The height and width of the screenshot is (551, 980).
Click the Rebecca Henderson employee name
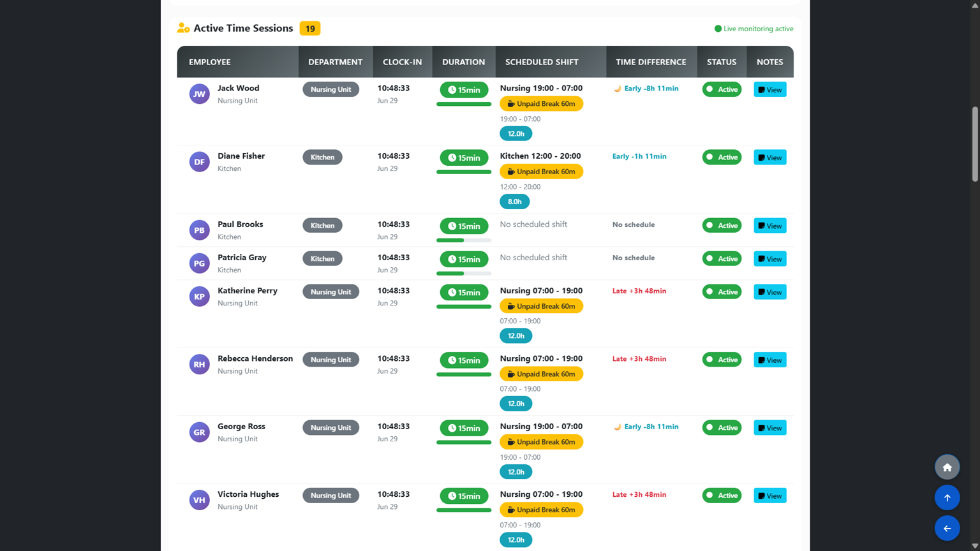pyautogui.click(x=255, y=358)
